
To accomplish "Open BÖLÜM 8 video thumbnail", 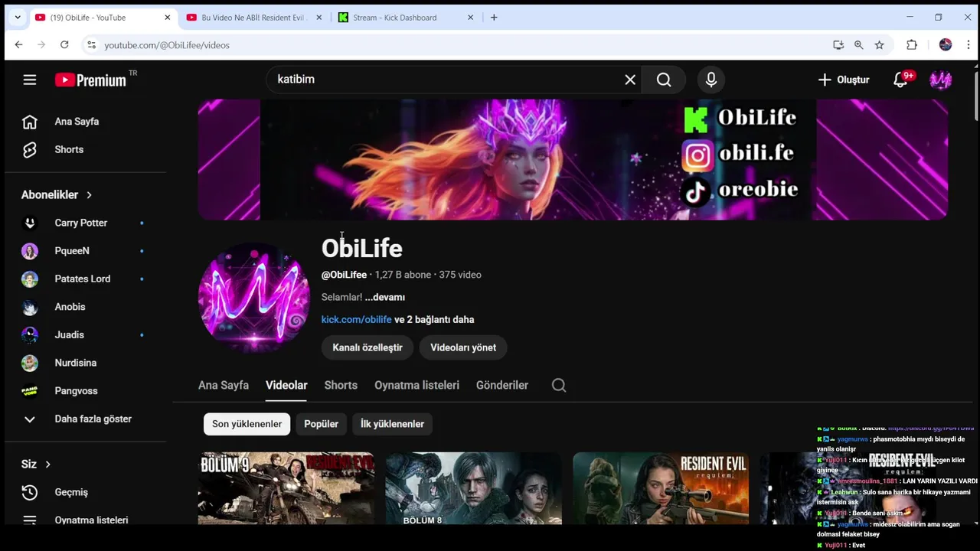I will tap(473, 488).
